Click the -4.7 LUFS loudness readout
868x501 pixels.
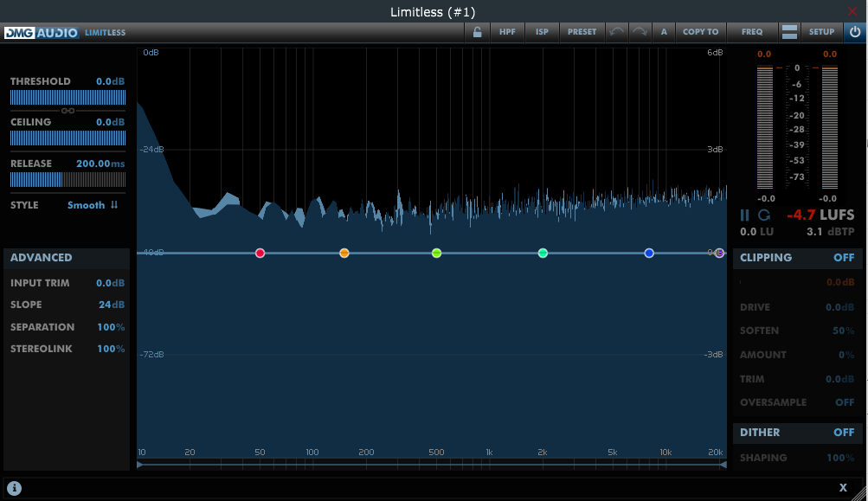(820, 215)
